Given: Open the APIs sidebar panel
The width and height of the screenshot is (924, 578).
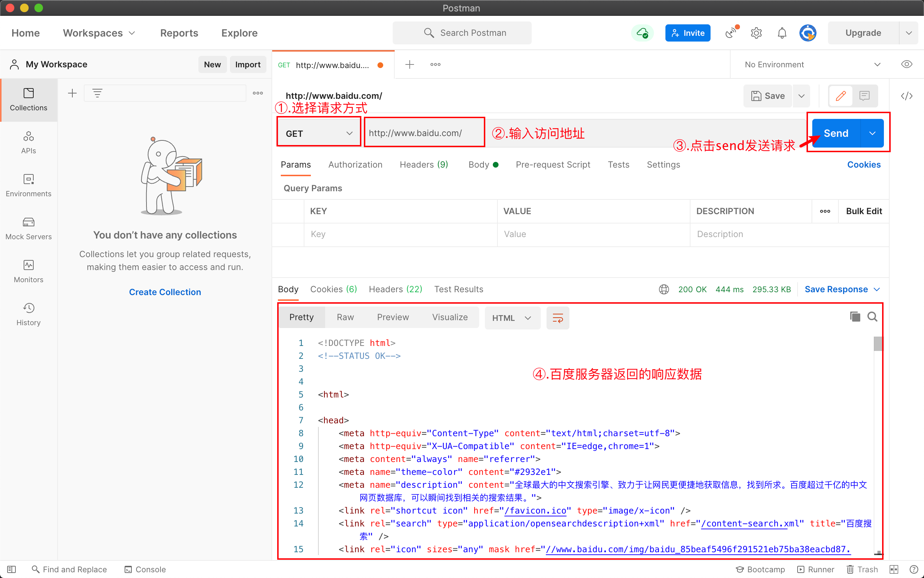Looking at the screenshot, I should [29, 143].
